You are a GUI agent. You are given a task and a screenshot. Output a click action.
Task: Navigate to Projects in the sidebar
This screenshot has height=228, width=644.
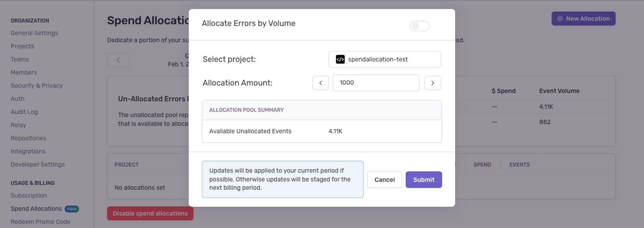tap(22, 46)
